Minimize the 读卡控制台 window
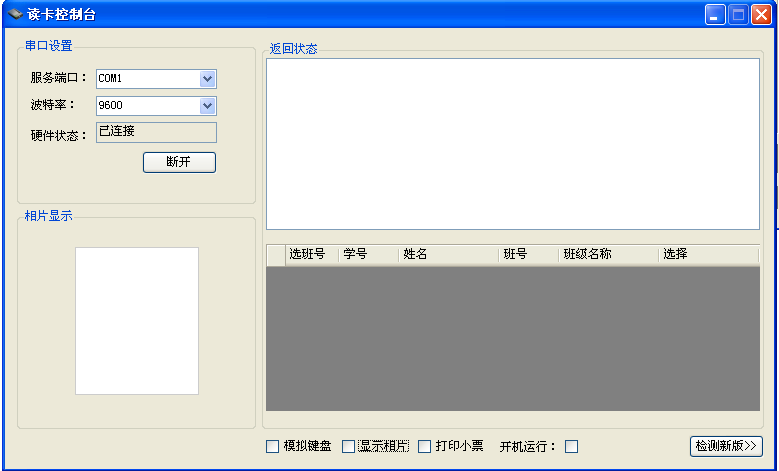Image resolution: width=779 pixels, height=471 pixels. point(715,14)
